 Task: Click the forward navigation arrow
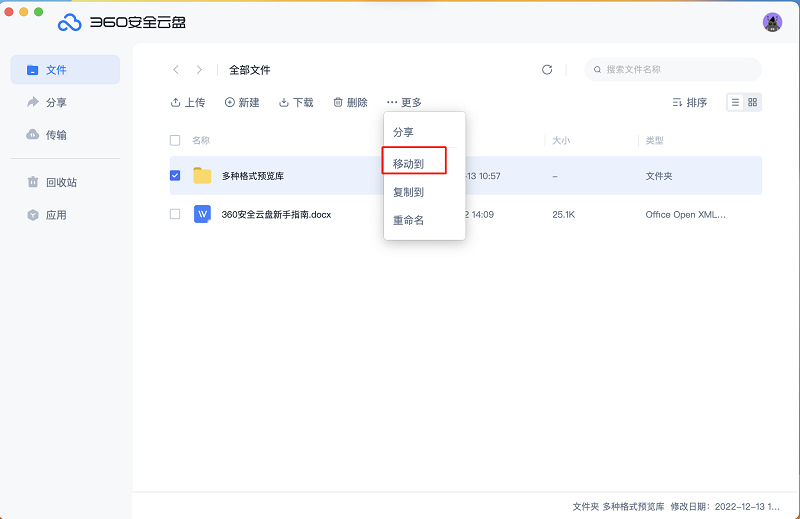pos(199,70)
